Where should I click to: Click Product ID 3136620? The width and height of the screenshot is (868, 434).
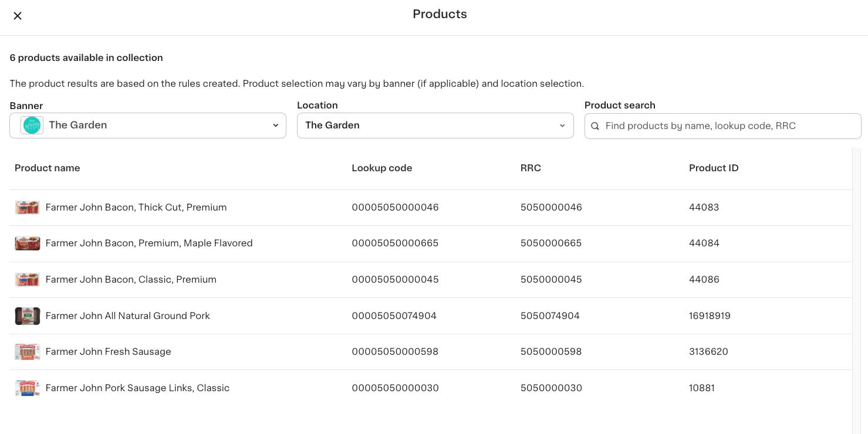click(708, 352)
